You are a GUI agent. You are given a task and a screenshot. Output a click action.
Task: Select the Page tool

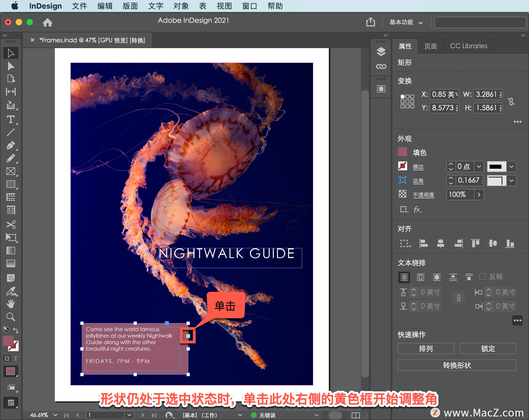tap(11, 79)
